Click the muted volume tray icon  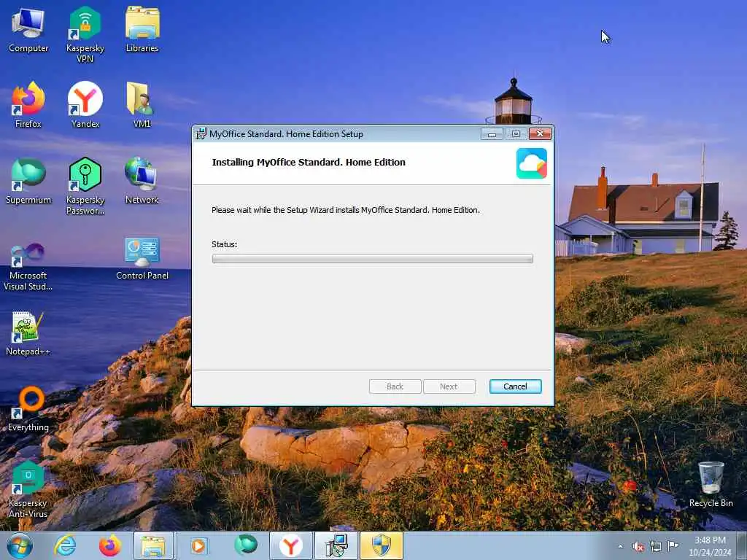pyautogui.click(x=638, y=547)
